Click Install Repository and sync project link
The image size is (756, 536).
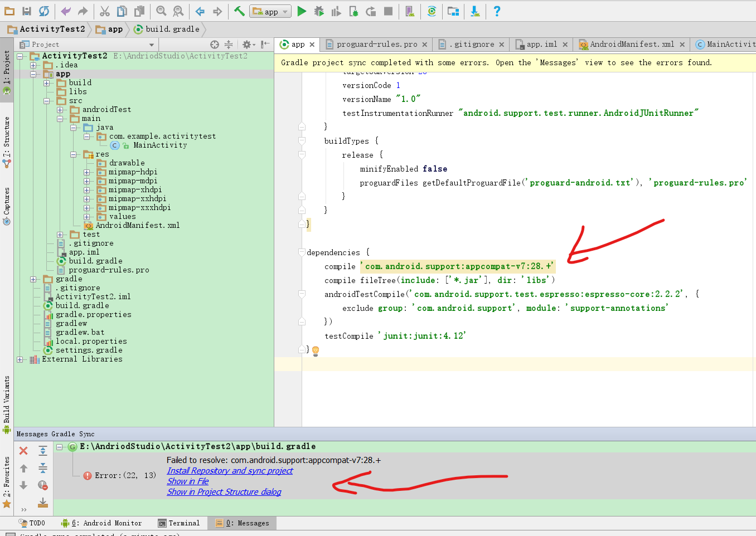coord(230,471)
